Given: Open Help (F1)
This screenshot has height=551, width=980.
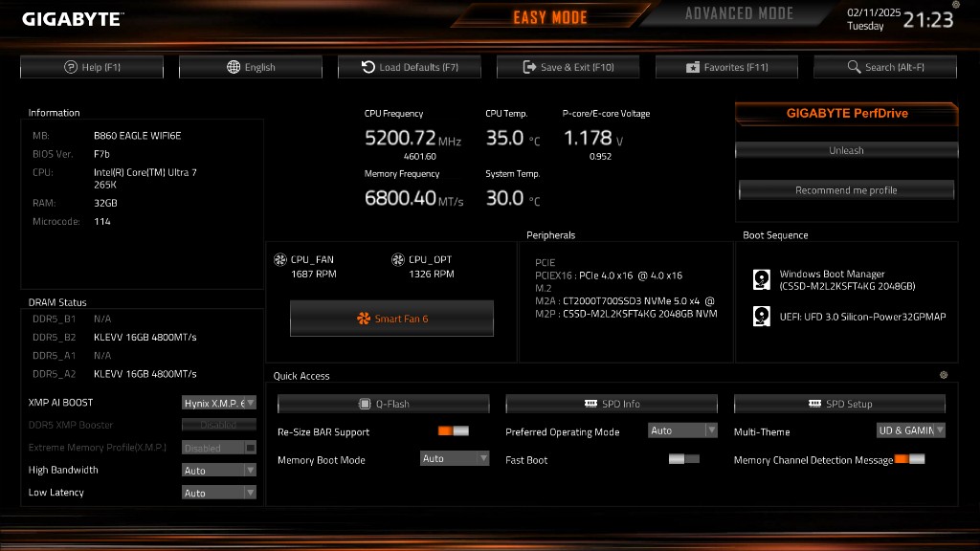Looking at the screenshot, I should tap(92, 67).
